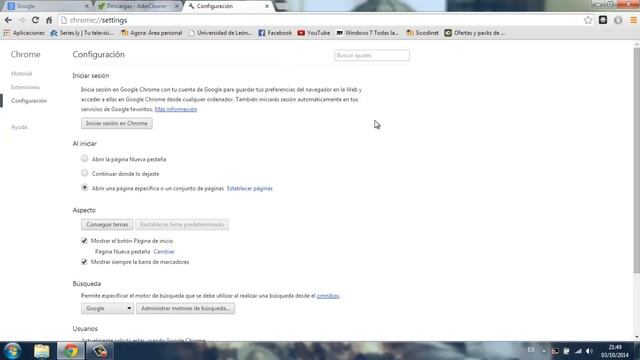Bookmark this page with the star icon

[588, 20]
